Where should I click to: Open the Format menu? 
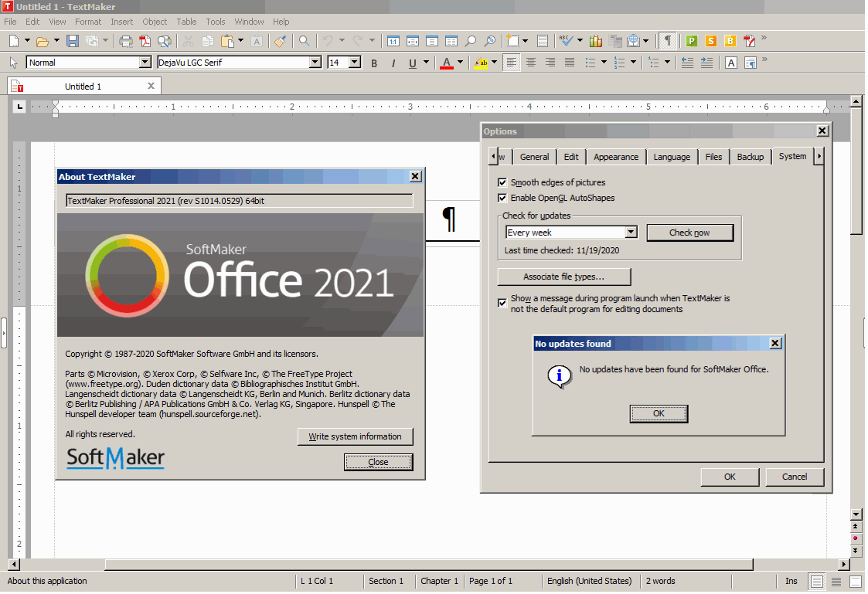click(x=88, y=22)
